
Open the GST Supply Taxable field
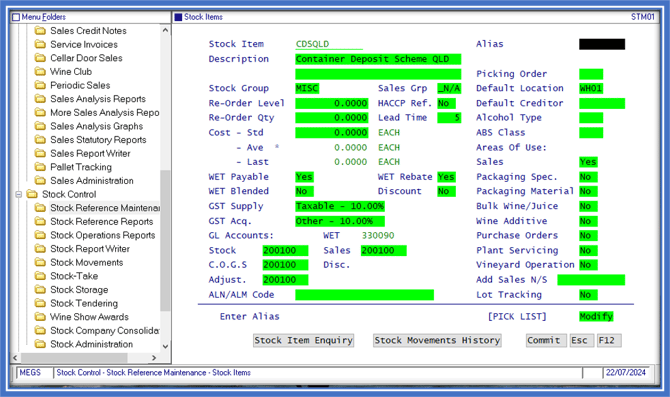(x=340, y=206)
